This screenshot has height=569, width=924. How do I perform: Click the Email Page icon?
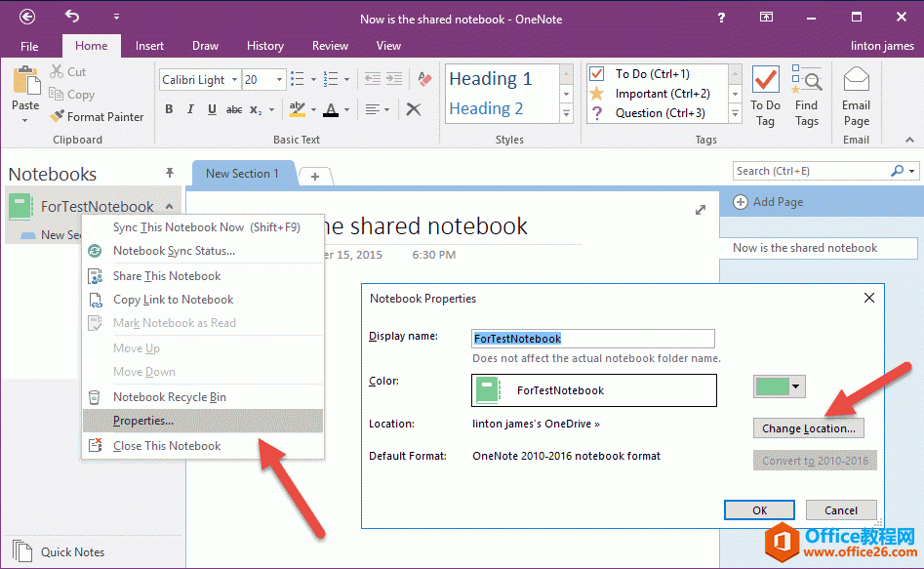(856, 98)
